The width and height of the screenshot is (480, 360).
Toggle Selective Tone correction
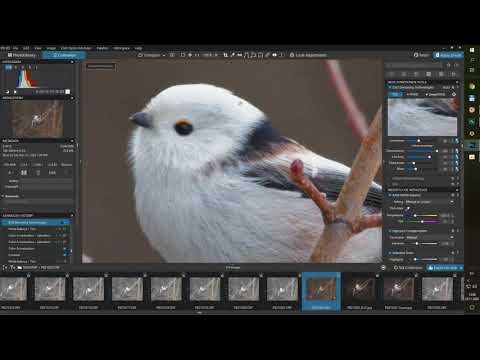click(x=389, y=253)
